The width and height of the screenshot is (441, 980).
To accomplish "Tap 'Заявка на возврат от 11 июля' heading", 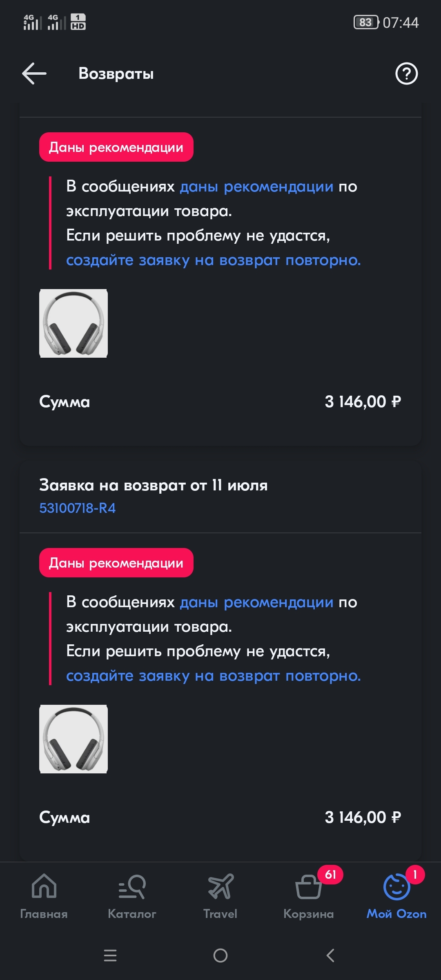I will click(154, 485).
